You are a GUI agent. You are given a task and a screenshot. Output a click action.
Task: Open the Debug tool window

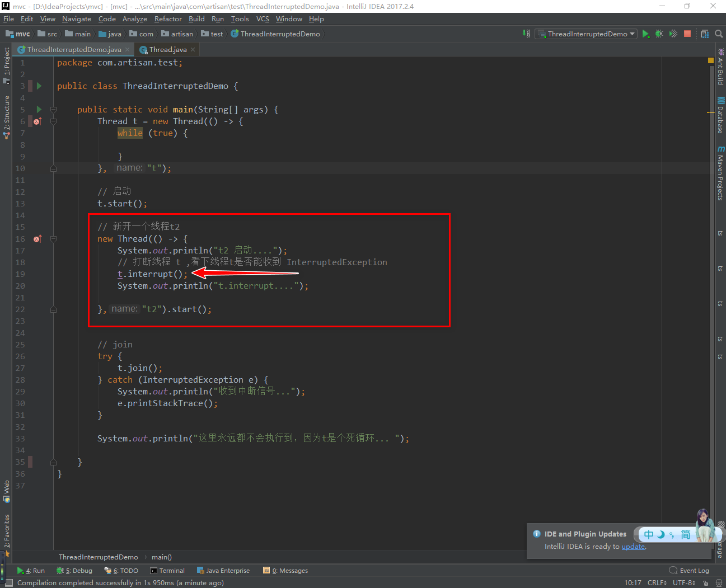(x=74, y=571)
